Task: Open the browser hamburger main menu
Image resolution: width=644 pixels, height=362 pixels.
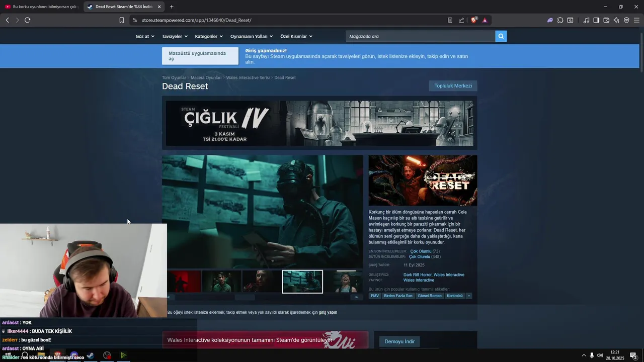Action: coord(636,20)
